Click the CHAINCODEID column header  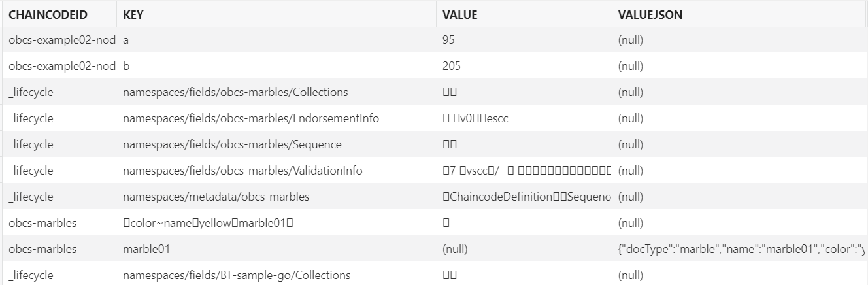pos(48,15)
